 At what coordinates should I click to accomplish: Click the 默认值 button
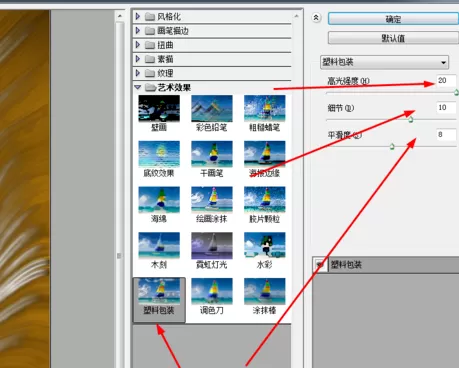tap(393, 38)
